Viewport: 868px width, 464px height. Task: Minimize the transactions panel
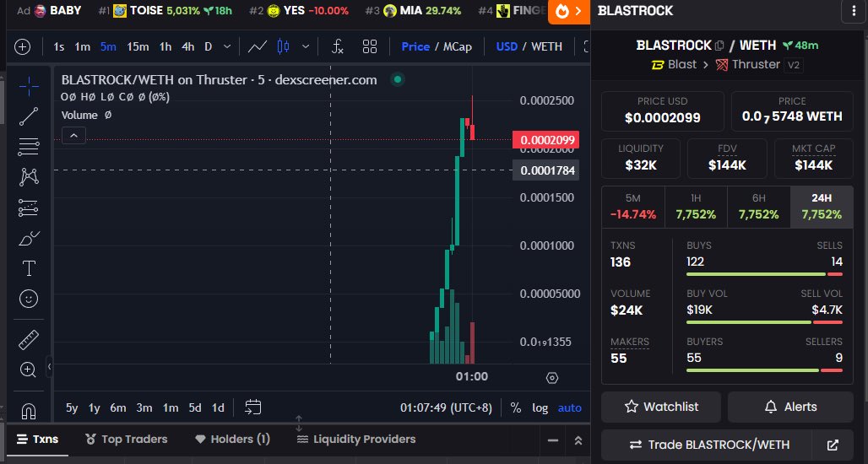click(x=552, y=440)
